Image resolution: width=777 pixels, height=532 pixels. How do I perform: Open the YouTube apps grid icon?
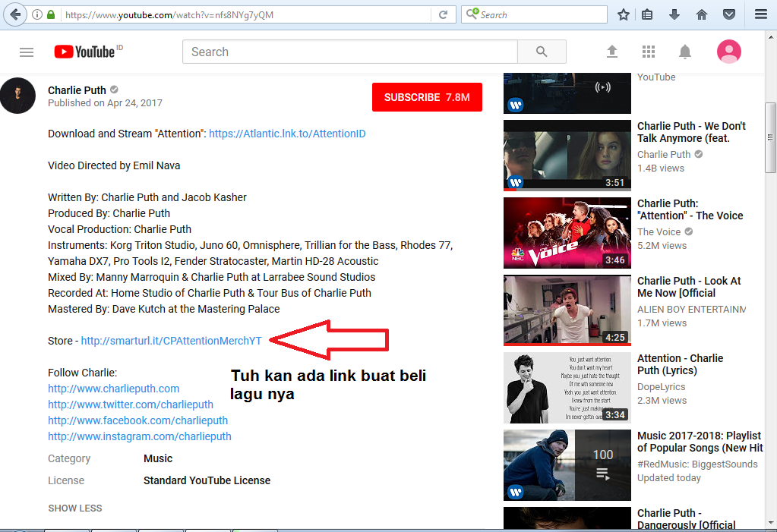click(x=648, y=52)
